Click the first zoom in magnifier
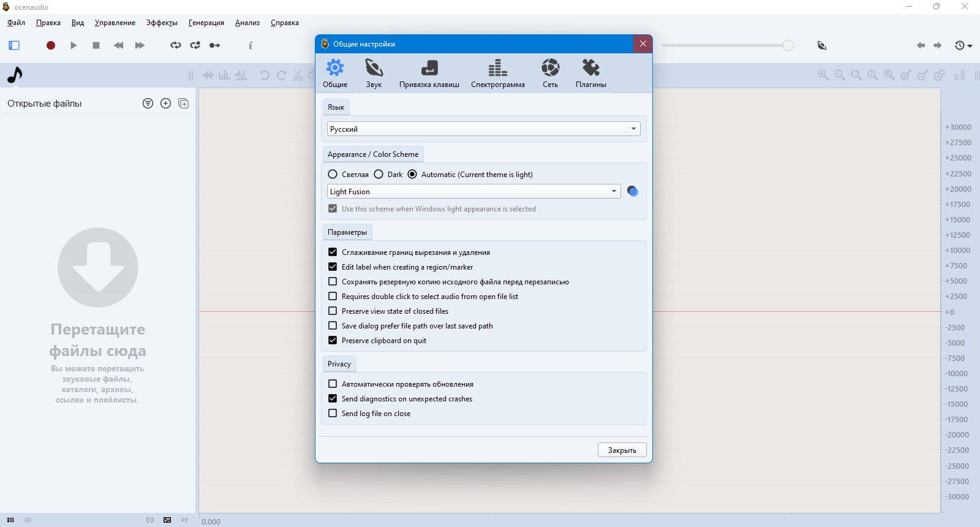Screen dimensions: 980x527 823,75
